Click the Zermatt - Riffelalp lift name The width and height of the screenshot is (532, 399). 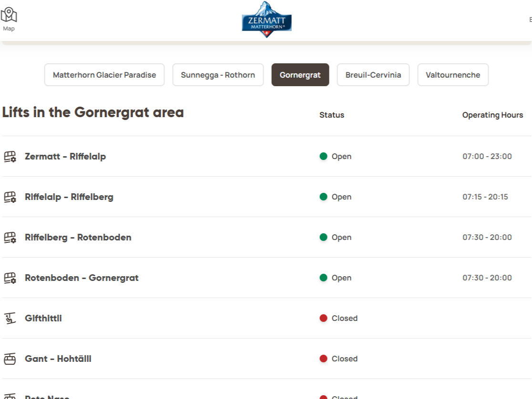pyautogui.click(x=65, y=156)
